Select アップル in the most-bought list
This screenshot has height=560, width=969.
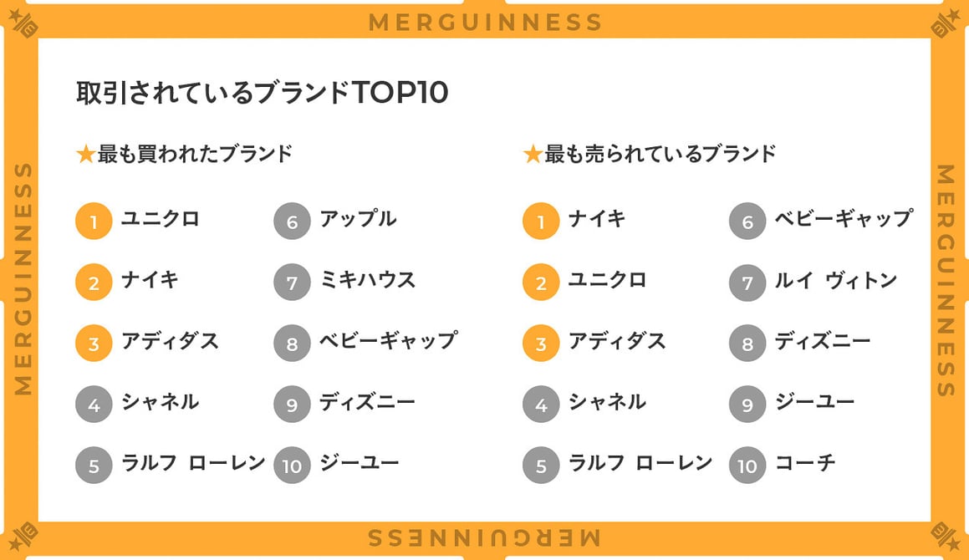coord(358,218)
